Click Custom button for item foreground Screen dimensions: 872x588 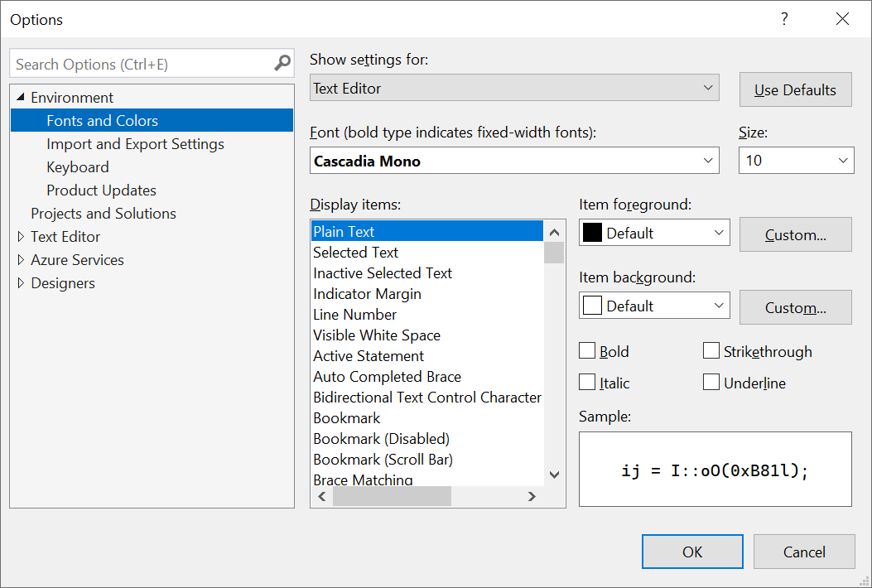(795, 234)
